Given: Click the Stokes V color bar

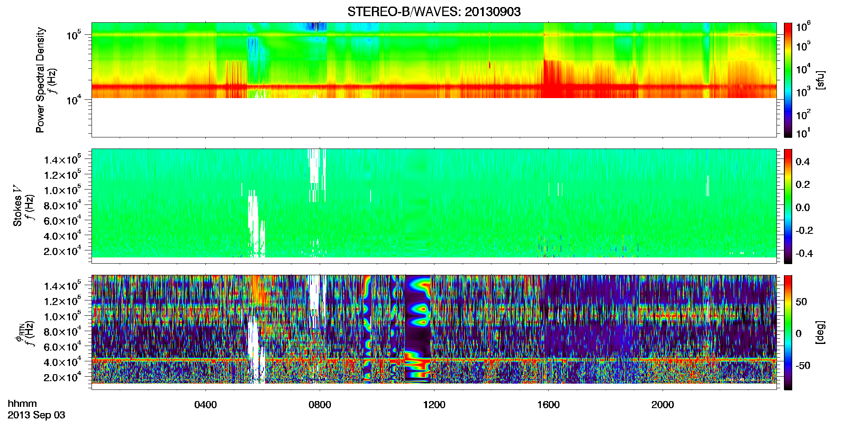Looking at the screenshot, I should pos(788,206).
